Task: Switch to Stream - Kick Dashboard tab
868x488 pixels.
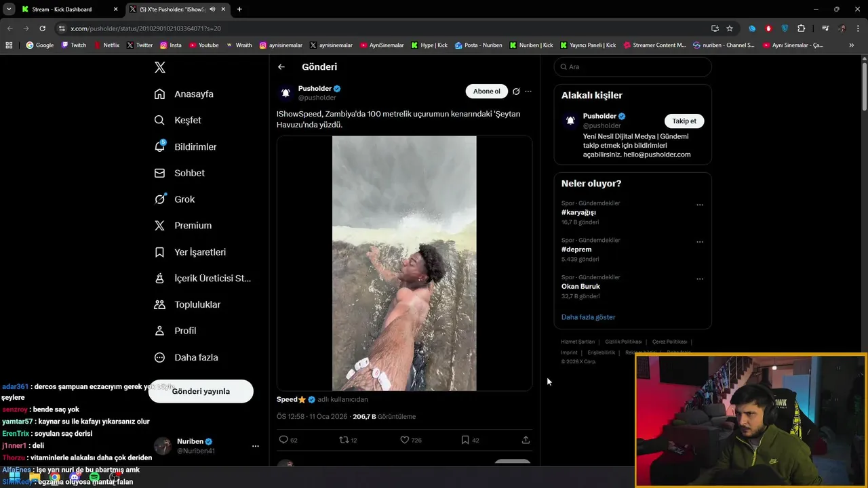Action: coord(70,9)
